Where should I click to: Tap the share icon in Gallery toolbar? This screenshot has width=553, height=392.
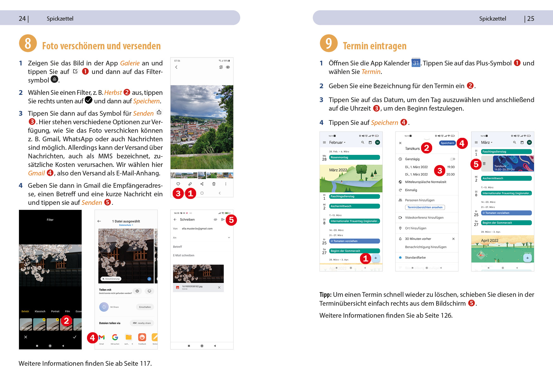pos(202,184)
